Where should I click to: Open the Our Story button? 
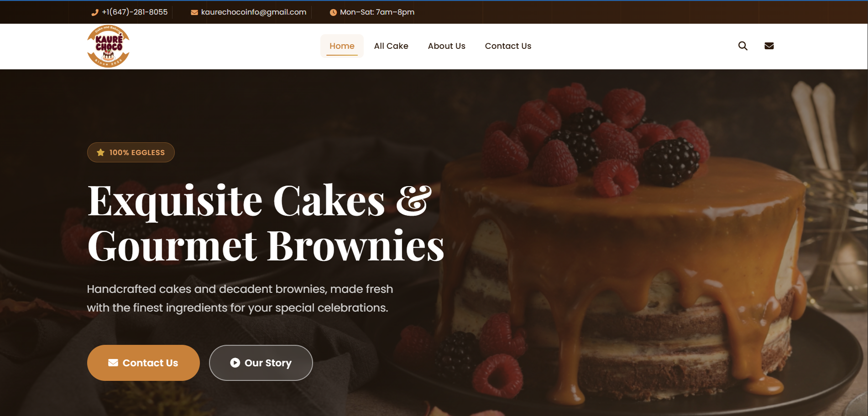[x=261, y=363]
